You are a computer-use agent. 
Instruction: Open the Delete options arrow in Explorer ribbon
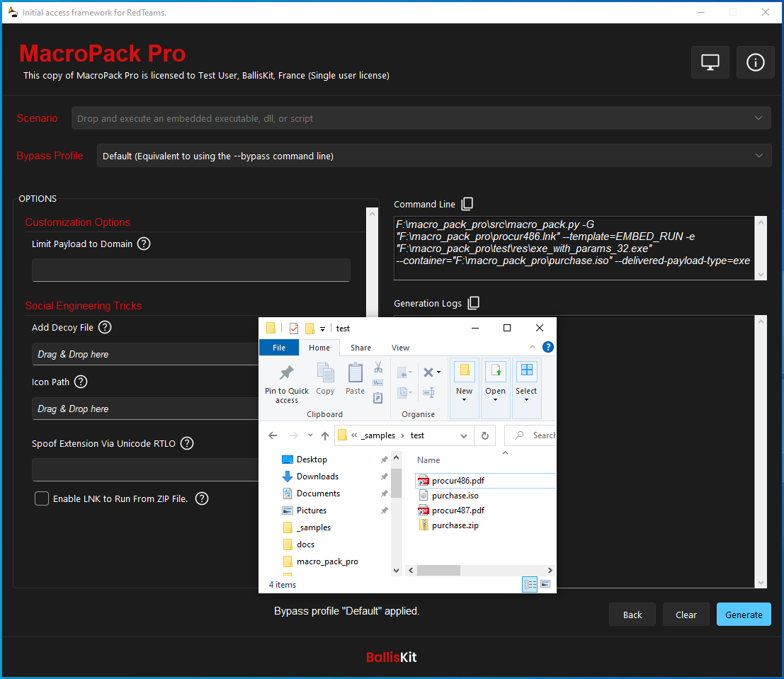438,372
